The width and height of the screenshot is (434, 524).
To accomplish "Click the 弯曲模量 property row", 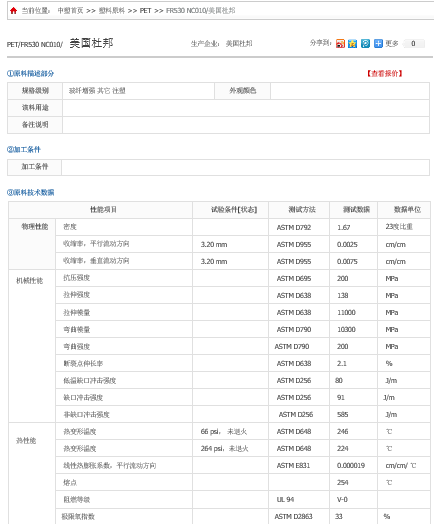I will pyautogui.click(x=124, y=329).
